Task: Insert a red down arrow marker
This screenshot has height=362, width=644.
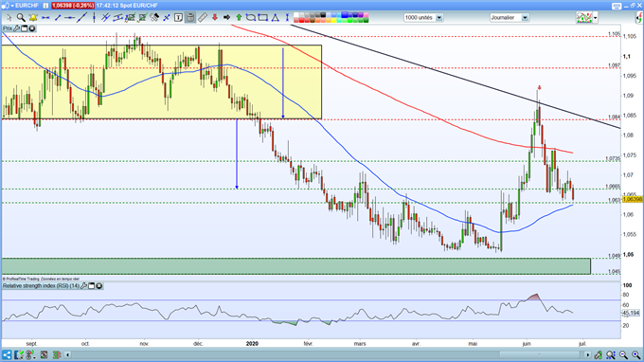Action: click(x=215, y=17)
